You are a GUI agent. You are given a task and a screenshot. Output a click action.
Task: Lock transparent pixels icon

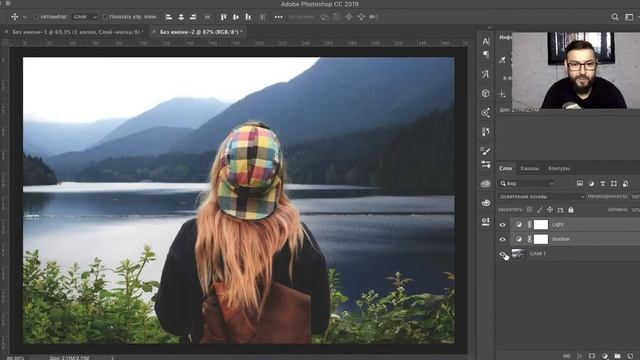point(529,210)
